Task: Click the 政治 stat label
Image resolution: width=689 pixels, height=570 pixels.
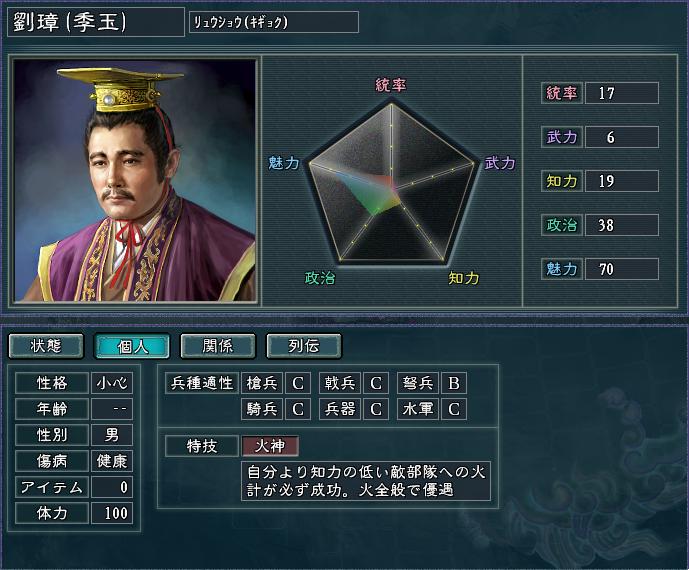Action: tap(562, 225)
